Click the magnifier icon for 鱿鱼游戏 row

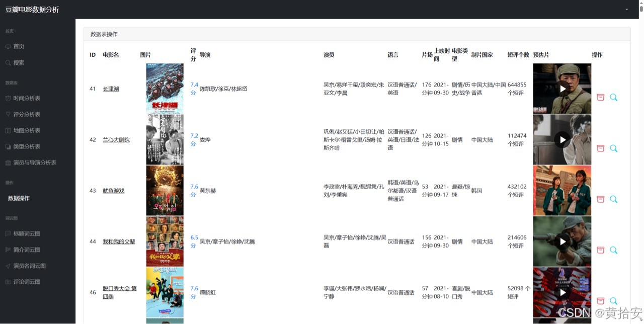coord(613,199)
